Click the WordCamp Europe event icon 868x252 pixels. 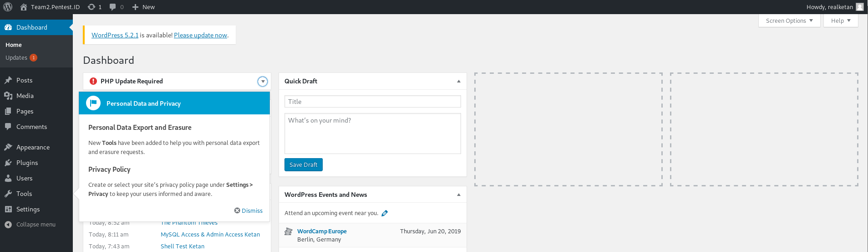pos(288,231)
